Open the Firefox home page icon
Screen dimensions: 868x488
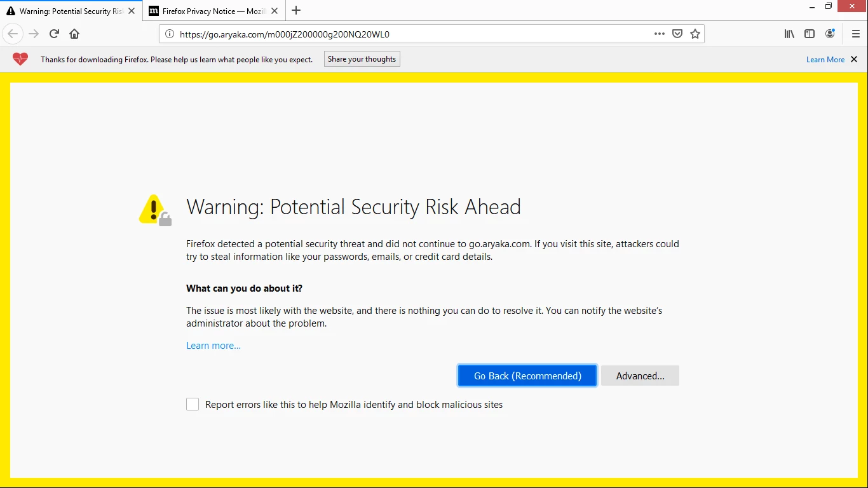[x=74, y=34]
